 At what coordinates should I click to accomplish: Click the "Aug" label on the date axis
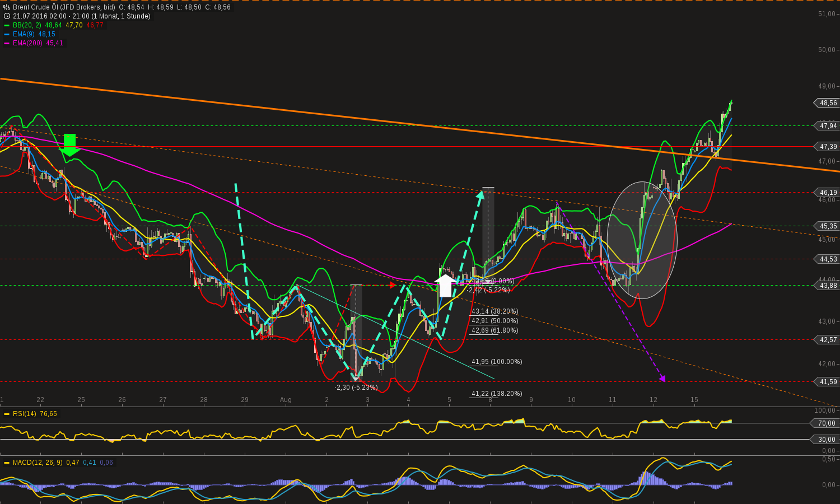[286, 400]
